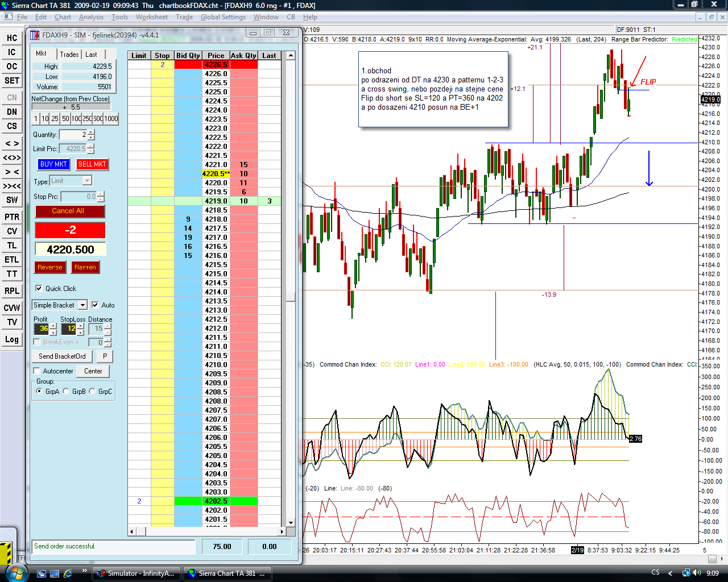
Task: Click the chart horizontal scrollbar thumb
Action: (x=712, y=559)
